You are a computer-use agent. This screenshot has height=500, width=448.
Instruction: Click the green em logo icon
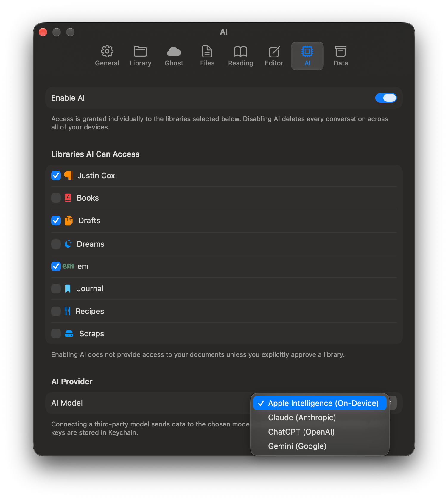click(68, 266)
